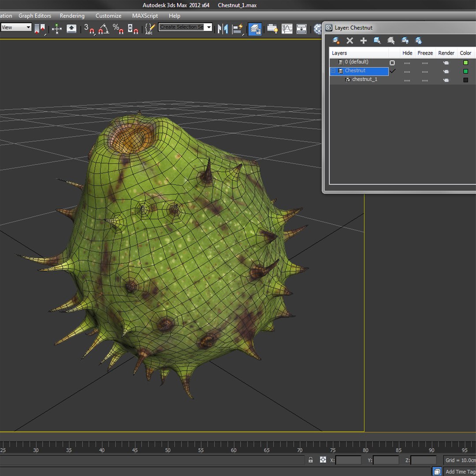Collapse the Chestnut layer tree

(333, 71)
